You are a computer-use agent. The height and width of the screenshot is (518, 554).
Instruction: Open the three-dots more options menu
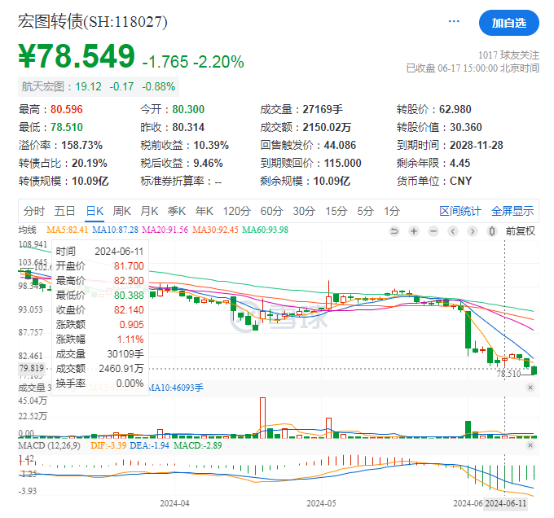[x=454, y=22]
